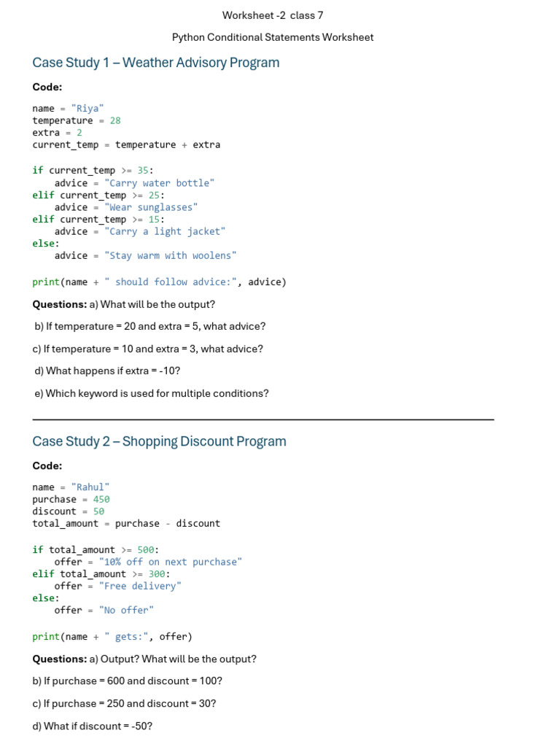Click the code line name = "Rahul"
The height and width of the screenshot is (747, 560).
pyautogui.click(x=71, y=487)
